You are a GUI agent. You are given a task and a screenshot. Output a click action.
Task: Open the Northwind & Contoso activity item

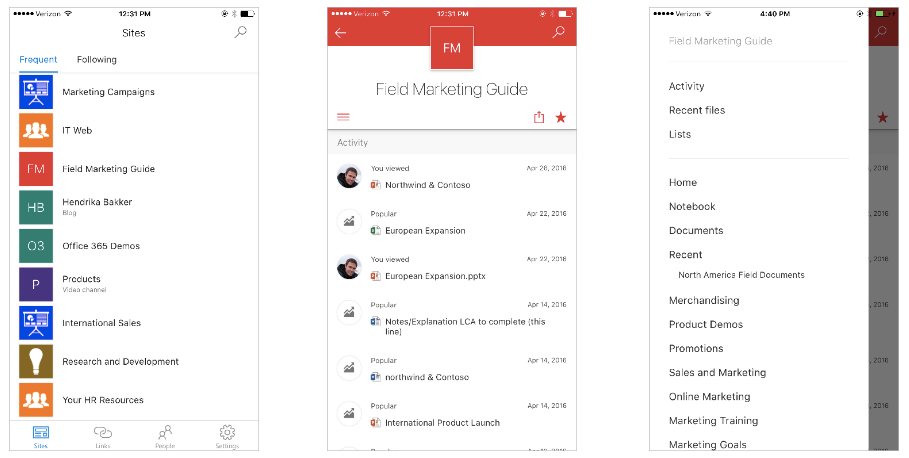tap(427, 185)
